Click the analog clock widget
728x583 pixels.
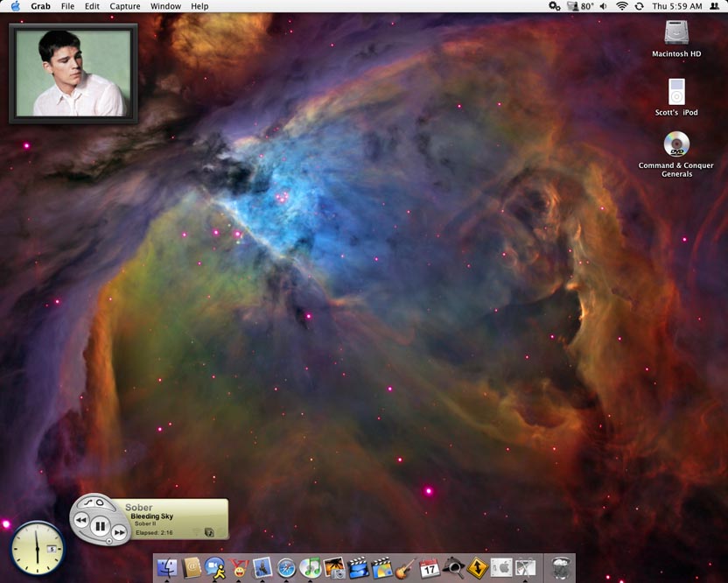click(x=37, y=548)
